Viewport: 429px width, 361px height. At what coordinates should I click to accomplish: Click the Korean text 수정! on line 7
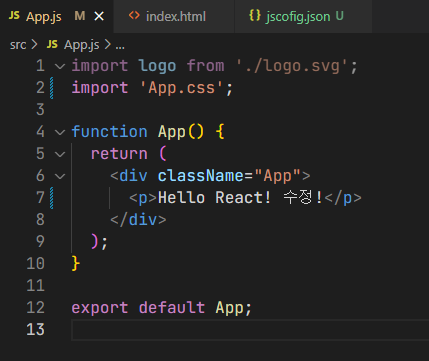click(x=303, y=197)
